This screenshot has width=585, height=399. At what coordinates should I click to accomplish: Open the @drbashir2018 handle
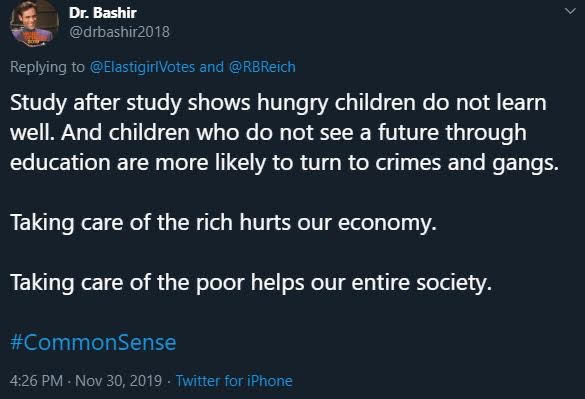coord(119,32)
